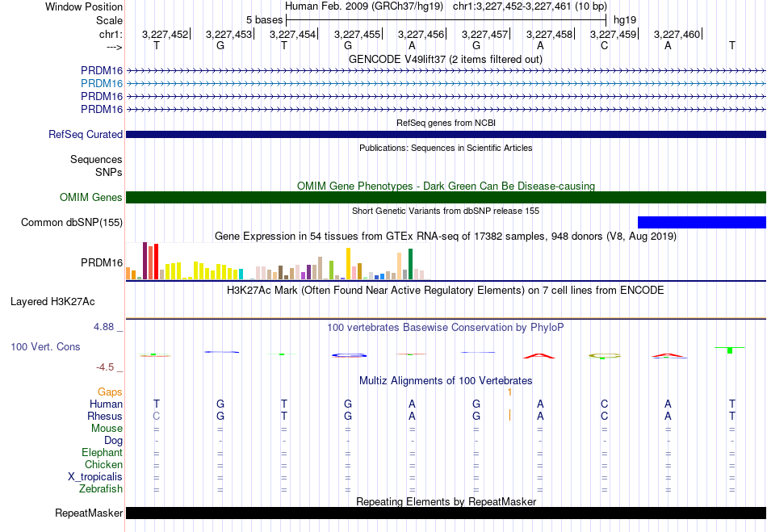This screenshot has height=532, width=767.
Task: Click the Mouse alignment row label
Action: (x=107, y=429)
